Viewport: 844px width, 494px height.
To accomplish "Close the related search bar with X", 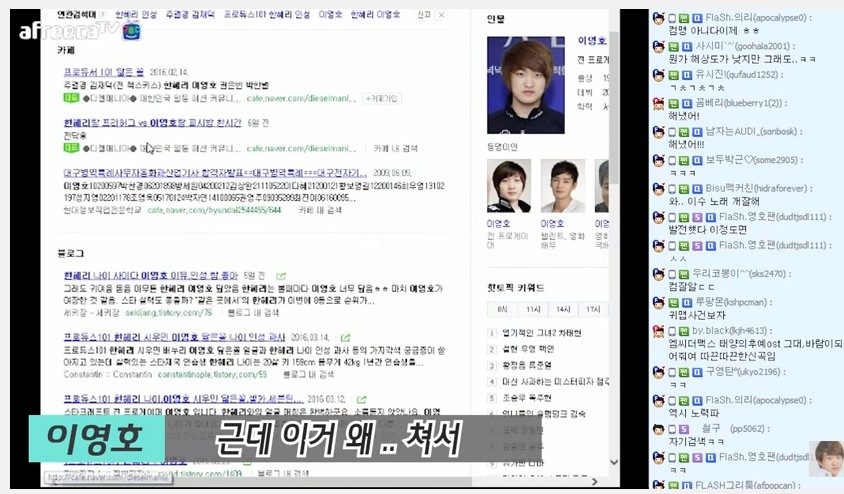I will pyautogui.click(x=441, y=15).
